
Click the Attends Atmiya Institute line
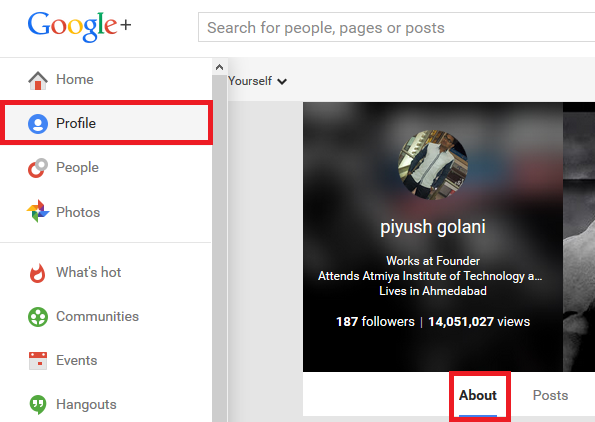(430, 276)
